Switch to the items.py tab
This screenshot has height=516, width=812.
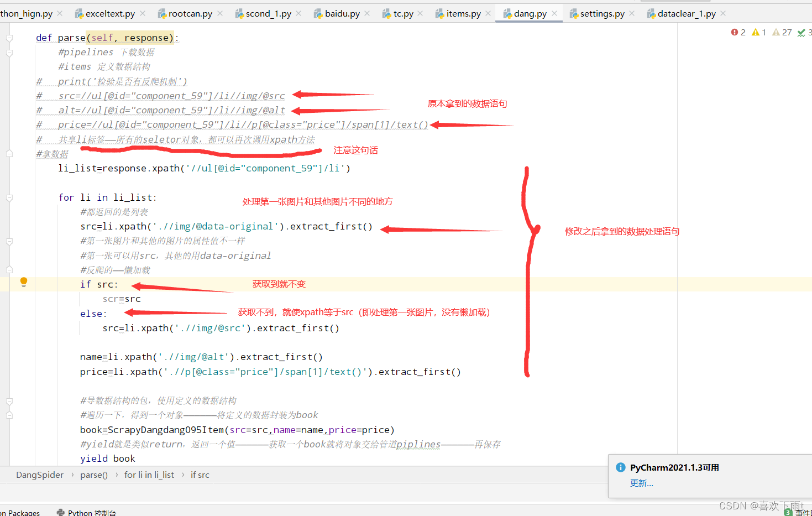click(464, 13)
